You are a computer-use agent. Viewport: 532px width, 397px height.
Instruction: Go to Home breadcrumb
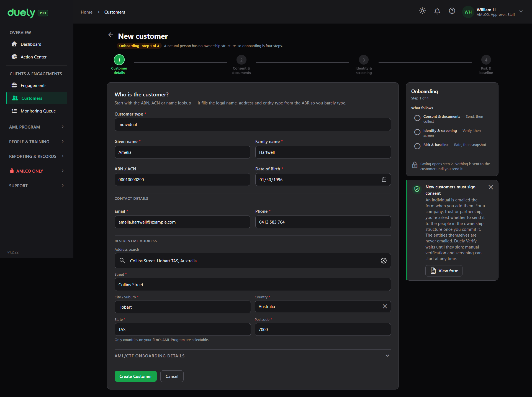(x=86, y=12)
